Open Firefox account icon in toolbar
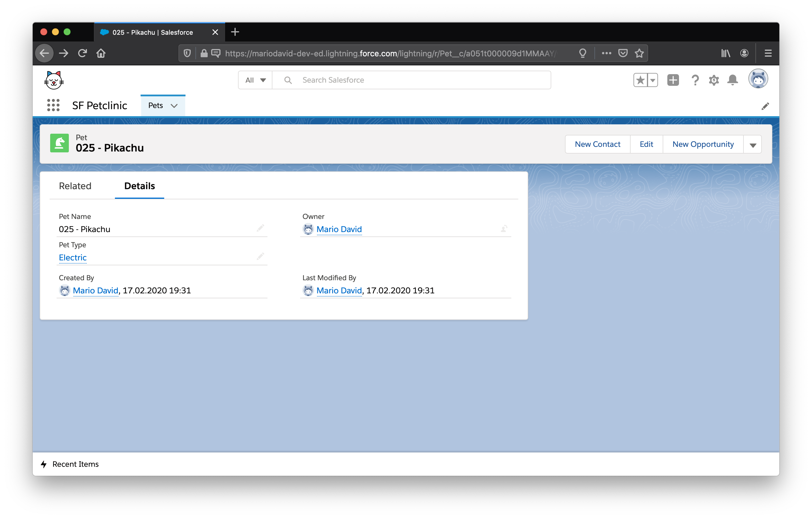812x519 pixels. 744,53
